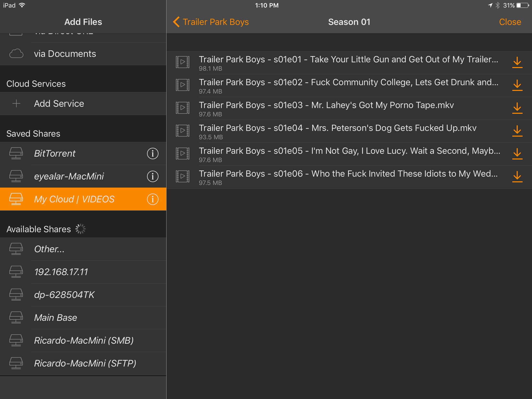Select the eyealar-MacMini saved share
The image size is (532, 399).
tap(69, 176)
